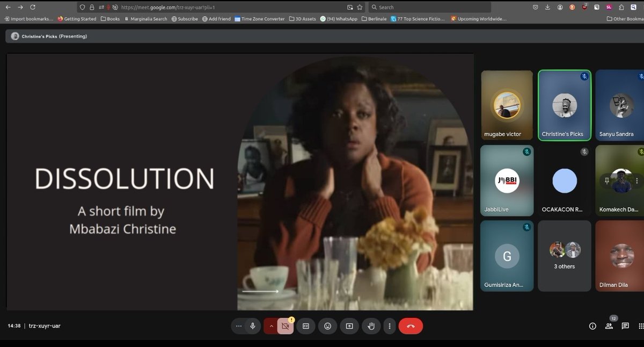Click the permissions icon beside the padlock

click(x=101, y=8)
